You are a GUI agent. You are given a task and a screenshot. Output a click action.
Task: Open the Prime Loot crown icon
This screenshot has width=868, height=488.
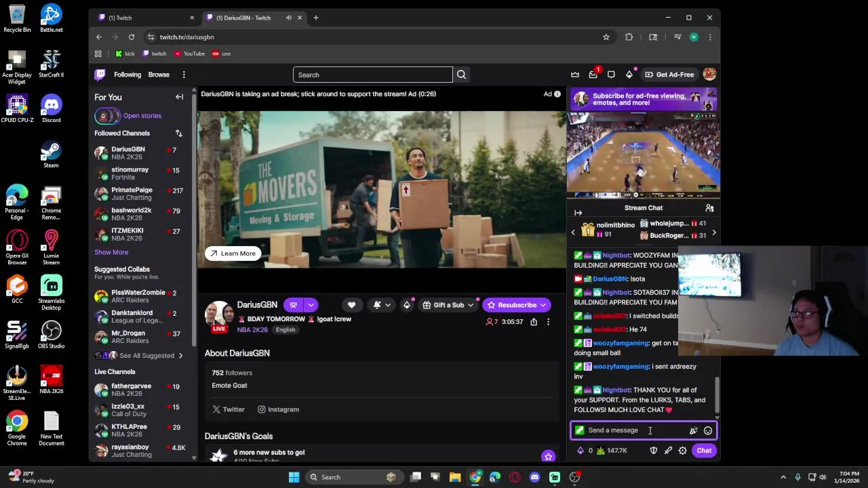click(x=575, y=75)
